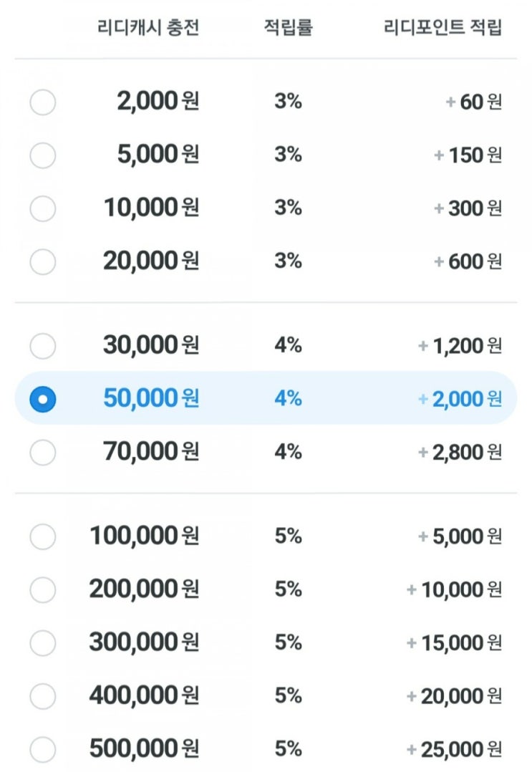Click the +60원 point reward amount

coord(473,102)
